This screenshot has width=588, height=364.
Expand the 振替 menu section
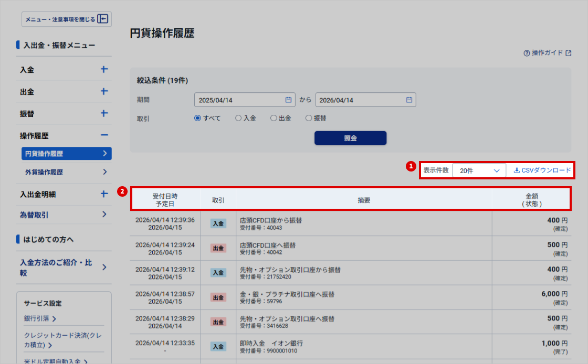[x=104, y=113]
